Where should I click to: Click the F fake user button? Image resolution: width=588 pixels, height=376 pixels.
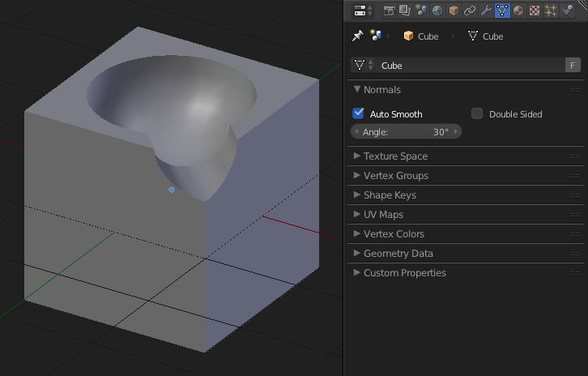[573, 66]
